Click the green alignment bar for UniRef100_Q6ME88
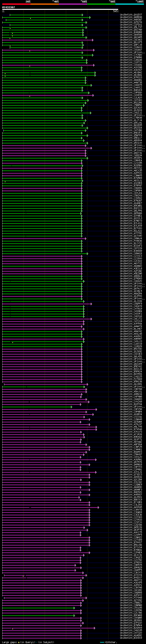 pyautogui.click(x=46, y=18)
